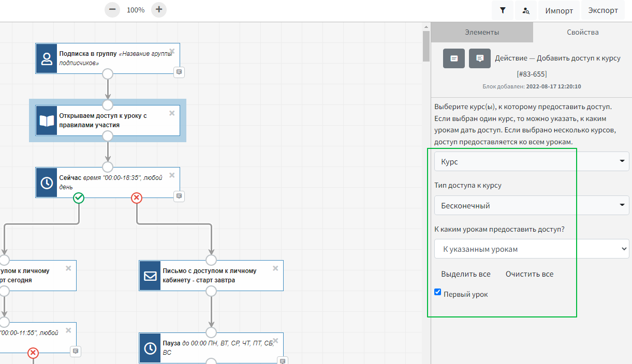Click the user search icon in toolbar
Screen dimensions: 632x364
525,10
